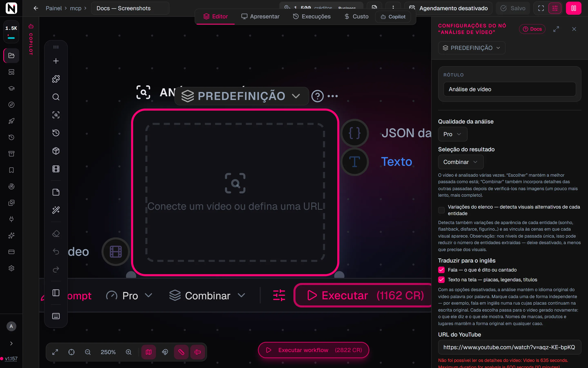Image resolution: width=588 pixels, height=368 pixels.
Task: Open the puzzle-piece integrations tool
Action: tap(56, 79)
